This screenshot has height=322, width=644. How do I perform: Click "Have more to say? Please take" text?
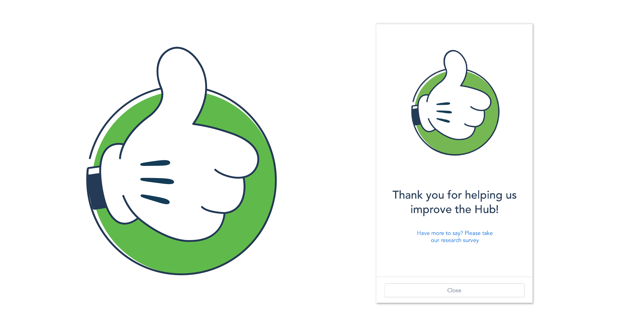click(455, 233)
